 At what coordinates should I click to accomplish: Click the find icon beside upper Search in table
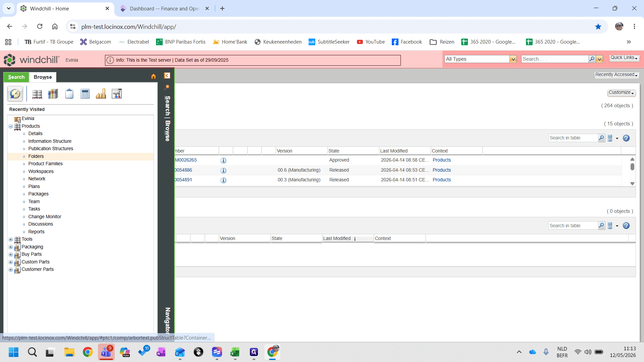click(601, 138)
